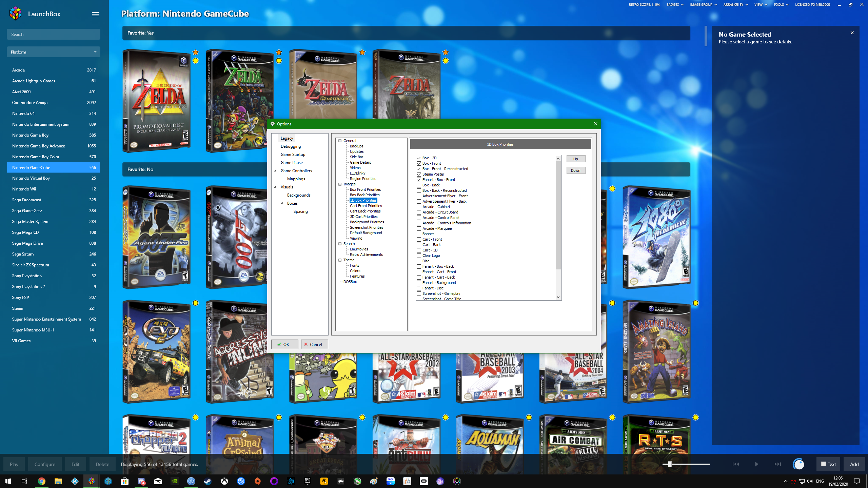Open the notifications action center
868x488 pixels.
click(x=857, y=481)
